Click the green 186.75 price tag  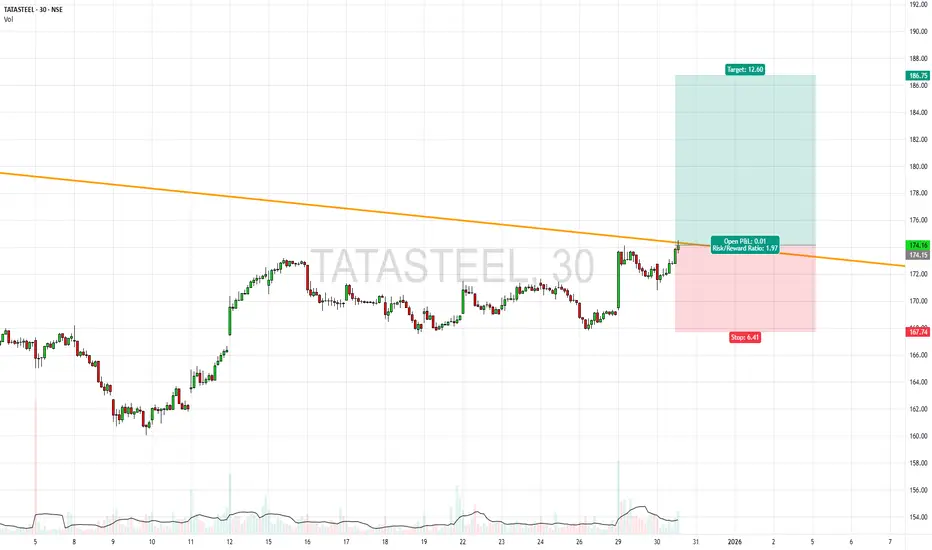(x=918, y=76)
